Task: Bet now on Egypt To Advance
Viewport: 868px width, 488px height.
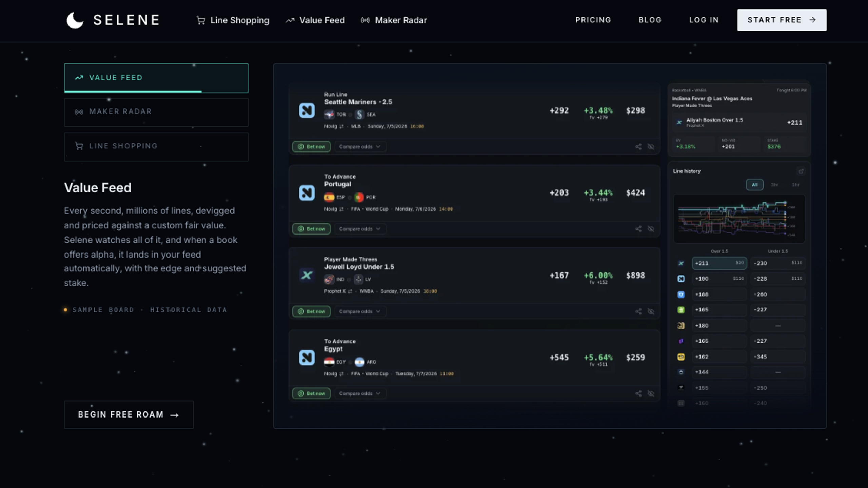Action: coord(311,393)
